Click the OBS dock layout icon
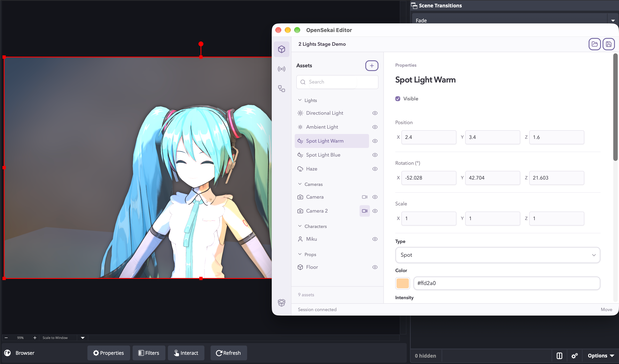Image resolution: width=619 pixels, height=364 pixels. tap(559, 356)
